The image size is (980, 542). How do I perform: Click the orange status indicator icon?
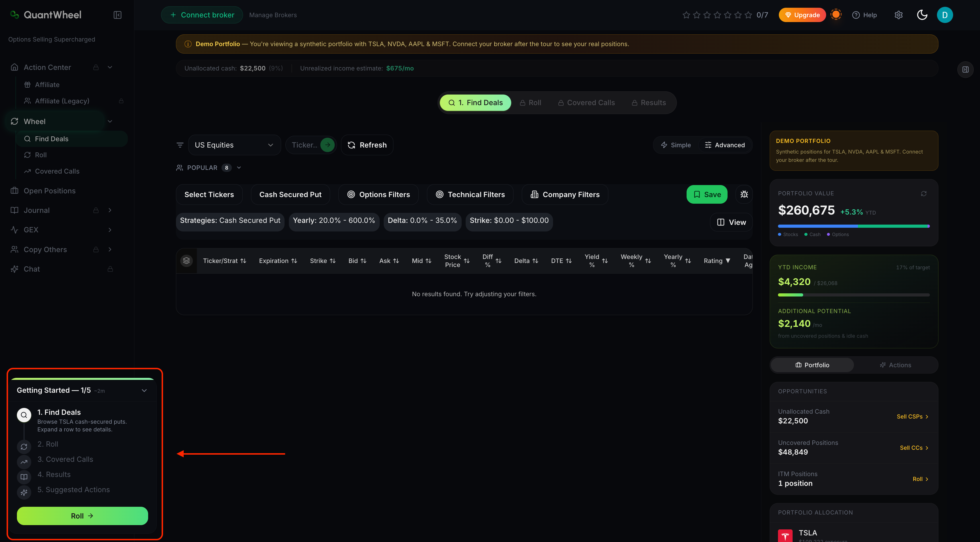pyautogui.click(x=836, y=14)
